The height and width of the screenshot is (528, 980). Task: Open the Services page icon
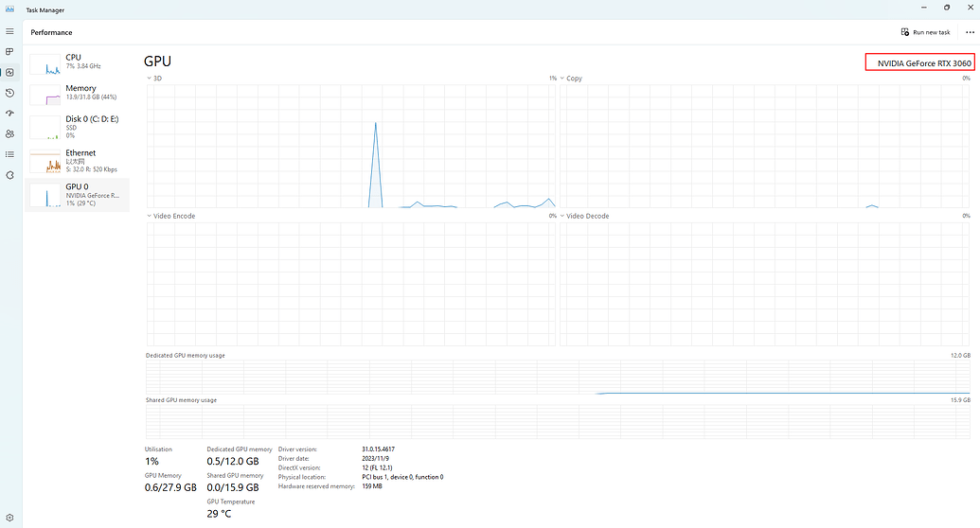tap(9, 175)
